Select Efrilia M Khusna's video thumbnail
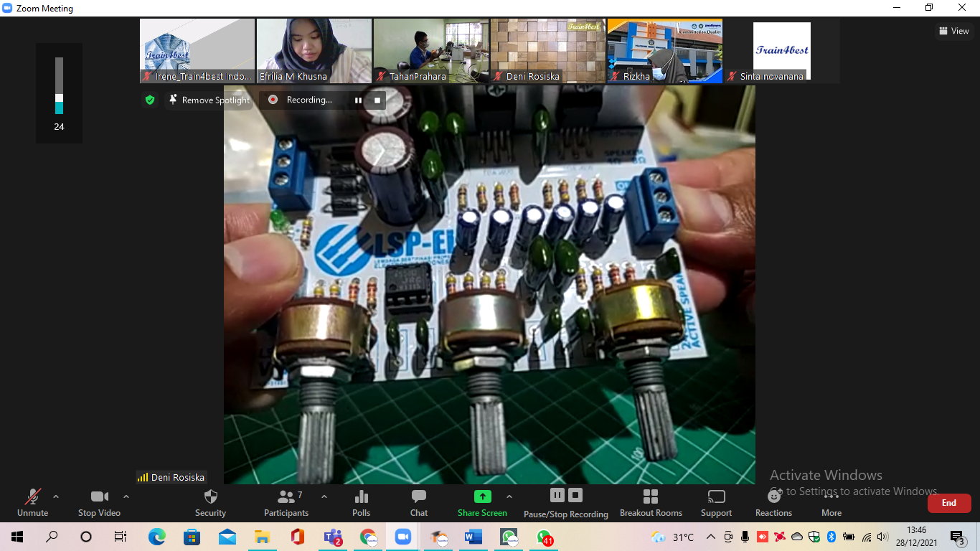Screen dimensions: 980x551 (x=314, y=50)
